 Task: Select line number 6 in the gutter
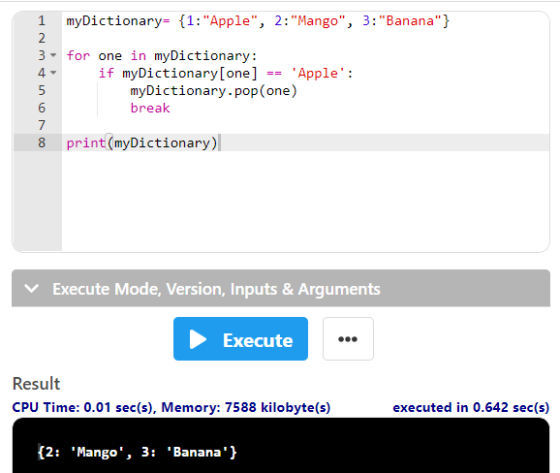42,108
